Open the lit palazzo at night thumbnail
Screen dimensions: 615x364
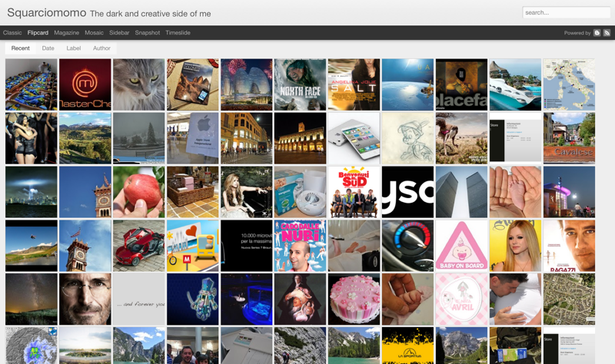point(300,138)
